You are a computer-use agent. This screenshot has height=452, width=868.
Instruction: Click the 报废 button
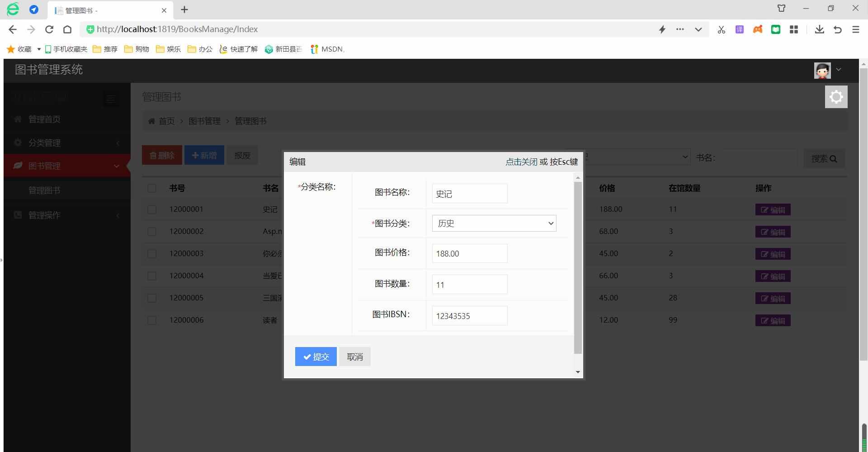[242, 155]
